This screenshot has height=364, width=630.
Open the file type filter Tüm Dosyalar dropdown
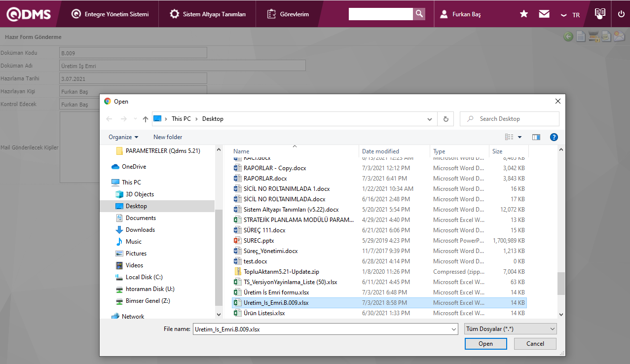coord(510,329)
